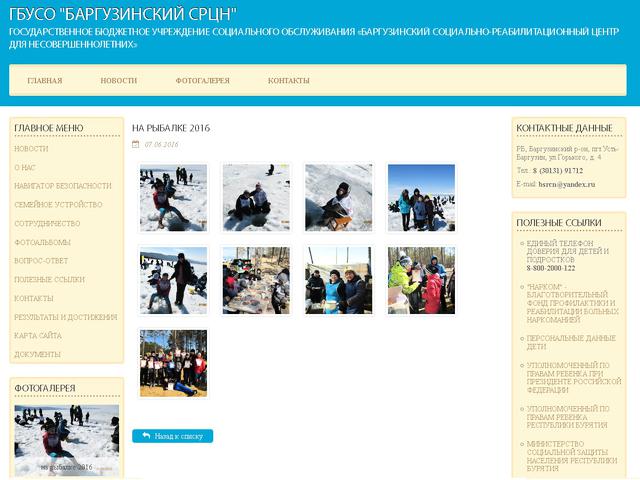Open photo of group under blue sky
The height and width of the screenshot is (480, 640).
421,198
